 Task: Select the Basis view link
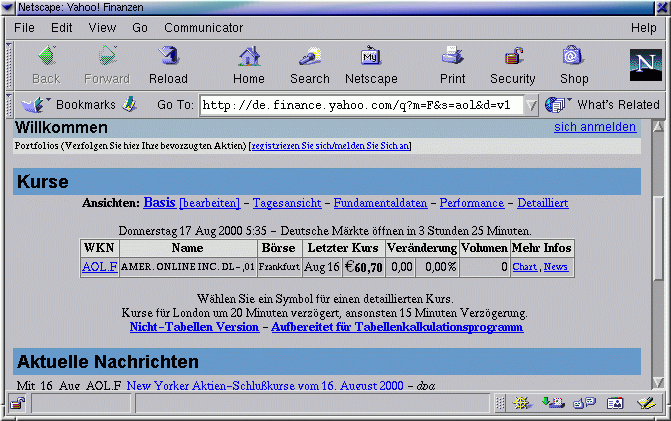[x=159, y=202]
